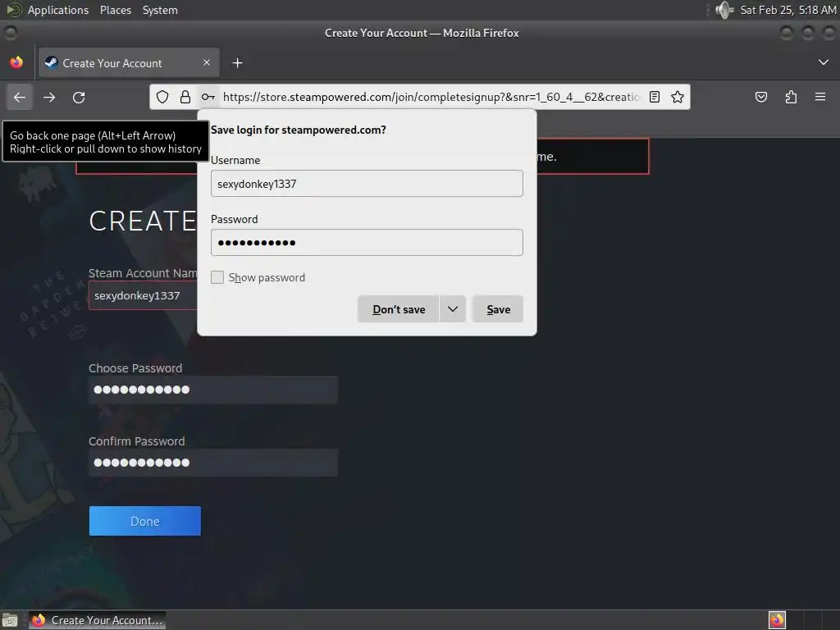Tick the Show password checkbox

[217, 277]
